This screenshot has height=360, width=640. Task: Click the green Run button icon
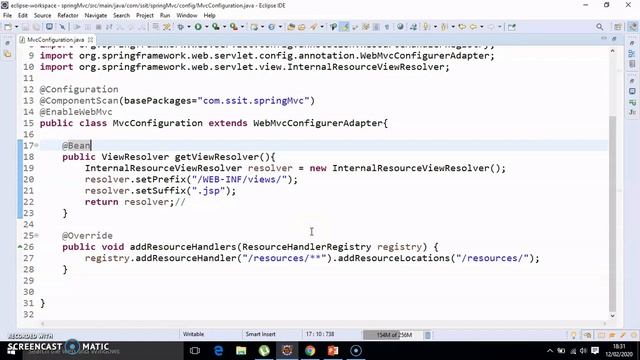(x=198, y=27)
